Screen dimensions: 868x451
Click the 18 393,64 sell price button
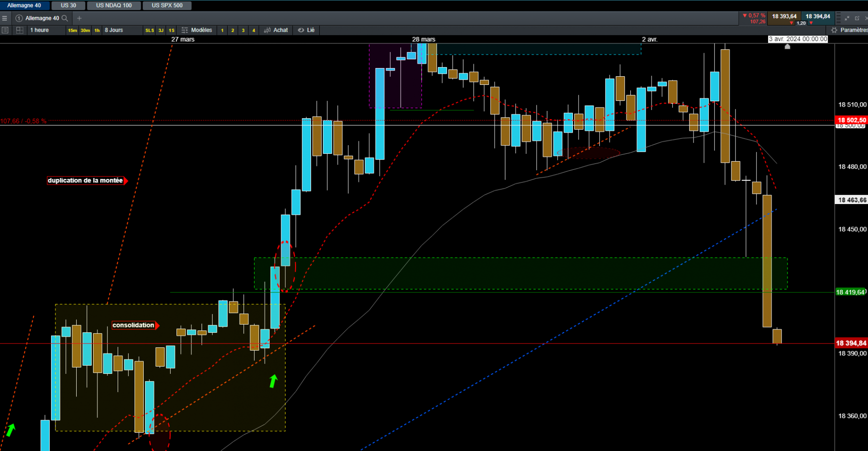click(x=784, y=16)
